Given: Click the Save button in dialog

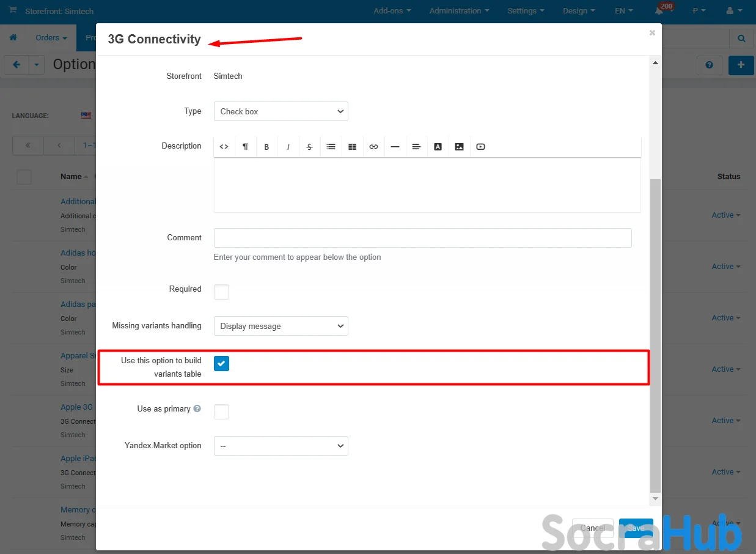Looking at the screenshot, I should coord(636,528).
